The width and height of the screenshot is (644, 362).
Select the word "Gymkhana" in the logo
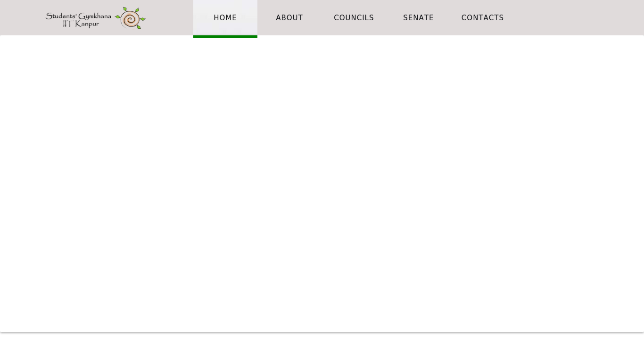95,16
